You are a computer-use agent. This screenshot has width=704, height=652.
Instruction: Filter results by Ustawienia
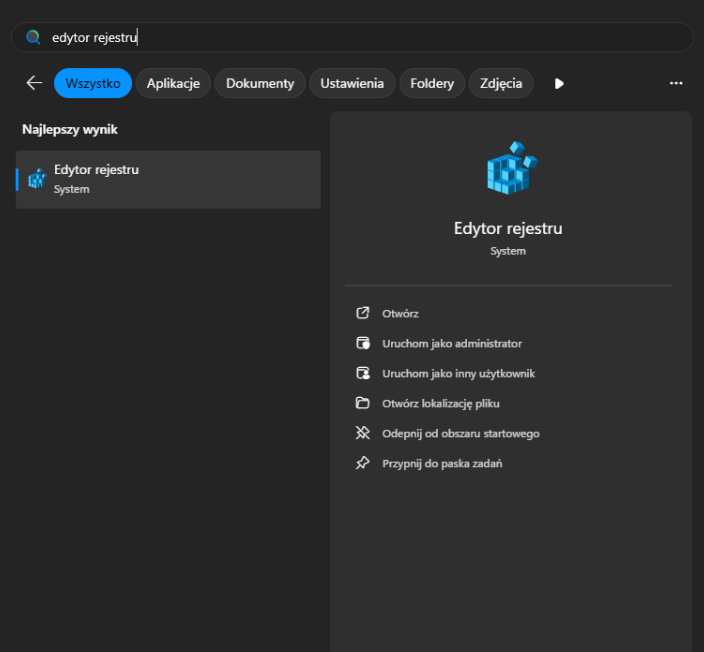[x=352, y=83]
